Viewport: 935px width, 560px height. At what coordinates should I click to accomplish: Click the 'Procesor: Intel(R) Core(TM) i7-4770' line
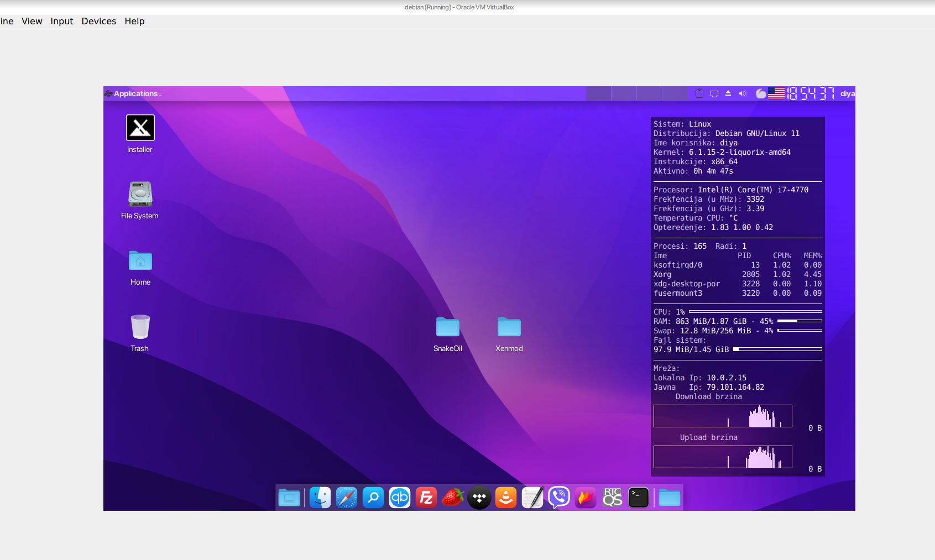731,190
